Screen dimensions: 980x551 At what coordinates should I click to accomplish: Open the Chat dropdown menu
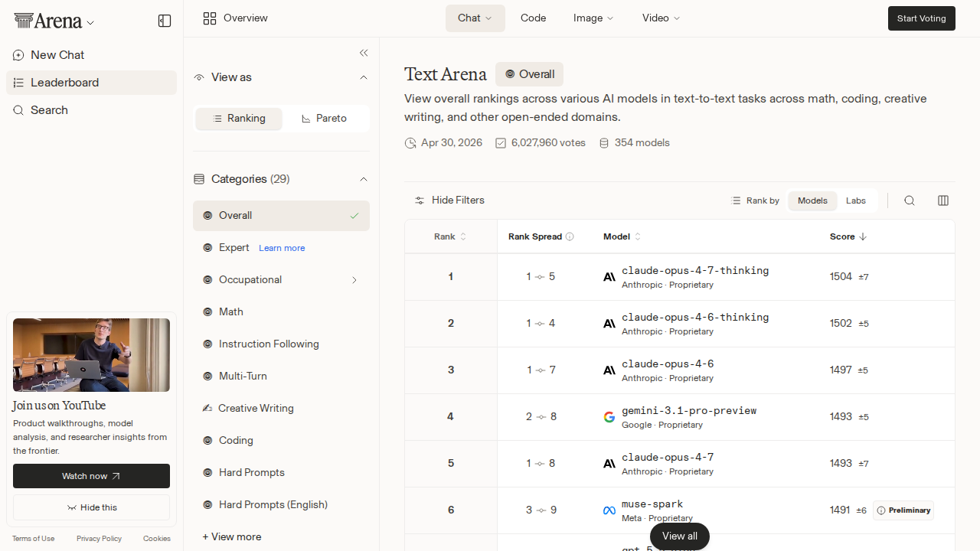coord(475,18)
